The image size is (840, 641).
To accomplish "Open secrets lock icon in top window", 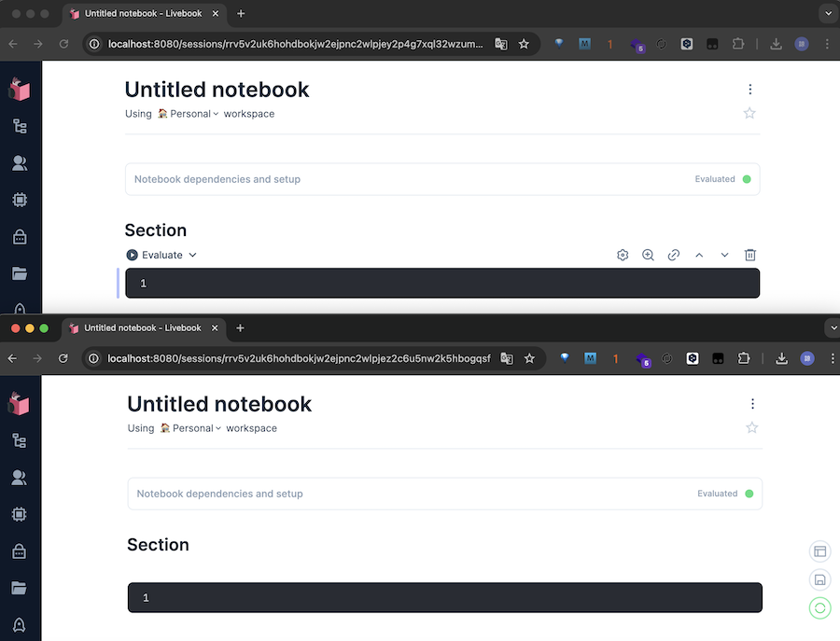I will (x=20, y=236).
